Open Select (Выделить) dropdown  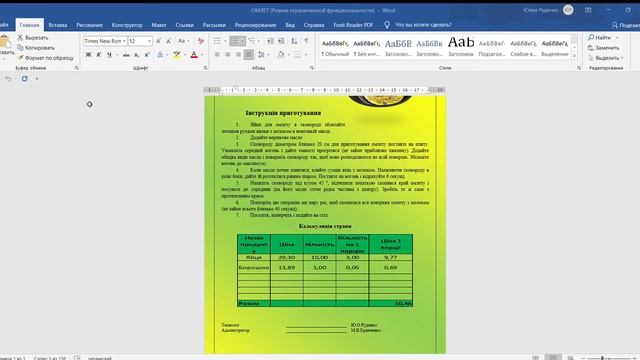[606, 58]
